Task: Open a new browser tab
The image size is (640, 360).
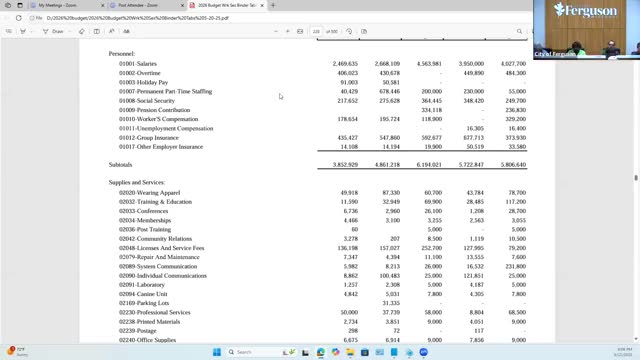Action: [x=273, y=6]
